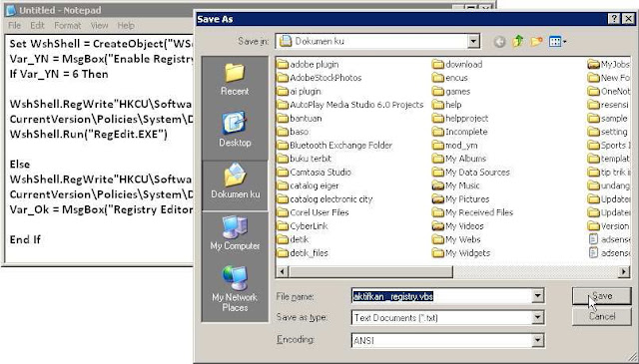This screenshot has height=364, width=639.
Task: Go to Desktop in places bar
Action: coord(235,129)
